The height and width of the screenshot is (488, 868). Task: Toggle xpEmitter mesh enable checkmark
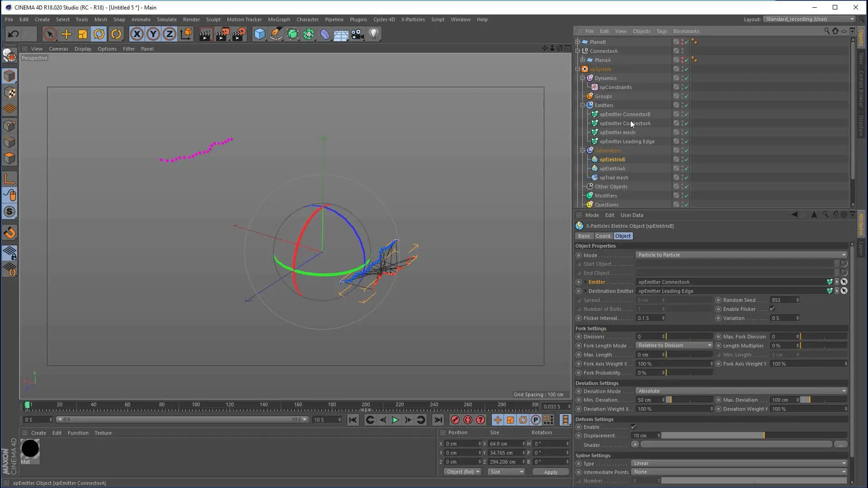click(687, 132)
